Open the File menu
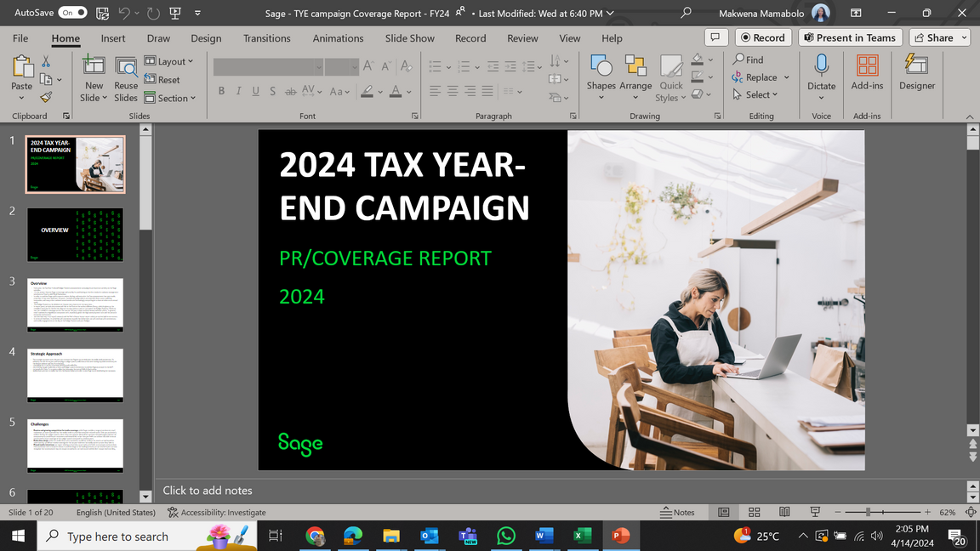The image size is (980, 551). (20, 38)
